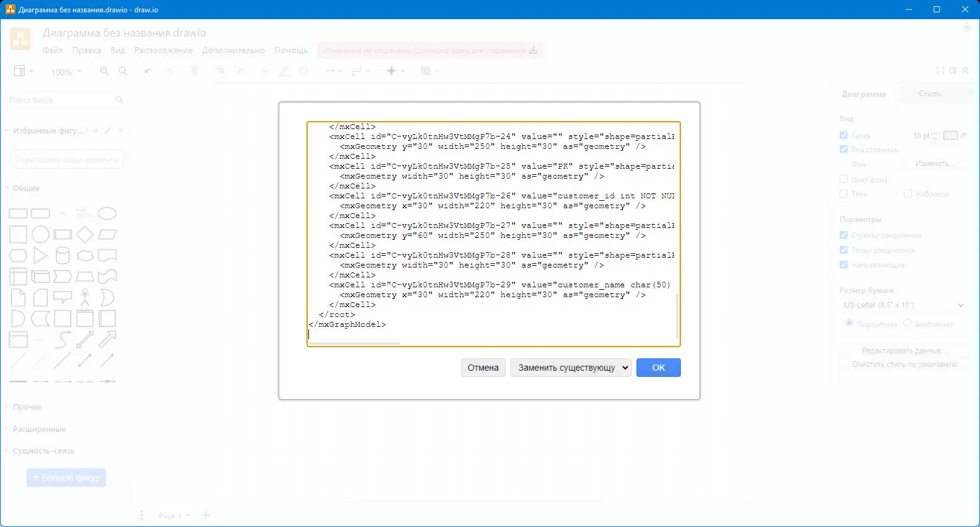Viewport: 980px width, 527px height.
Task: Click the XML editor vertical scrollbar
Action: [x=677, y=315]
